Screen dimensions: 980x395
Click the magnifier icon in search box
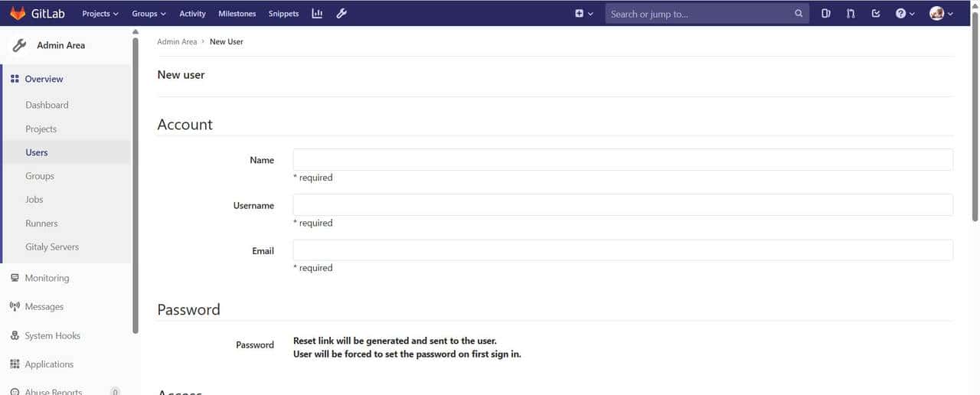click(799, 14)
